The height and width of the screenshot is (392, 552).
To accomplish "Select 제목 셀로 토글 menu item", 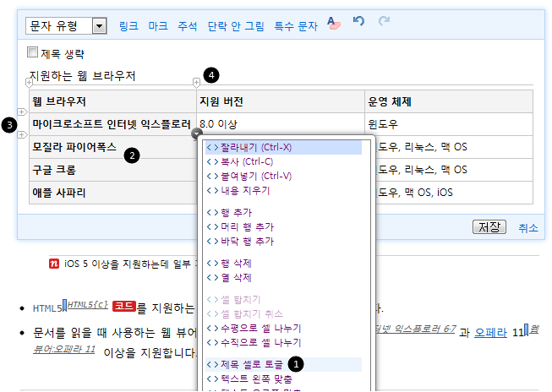I will 283,365.
